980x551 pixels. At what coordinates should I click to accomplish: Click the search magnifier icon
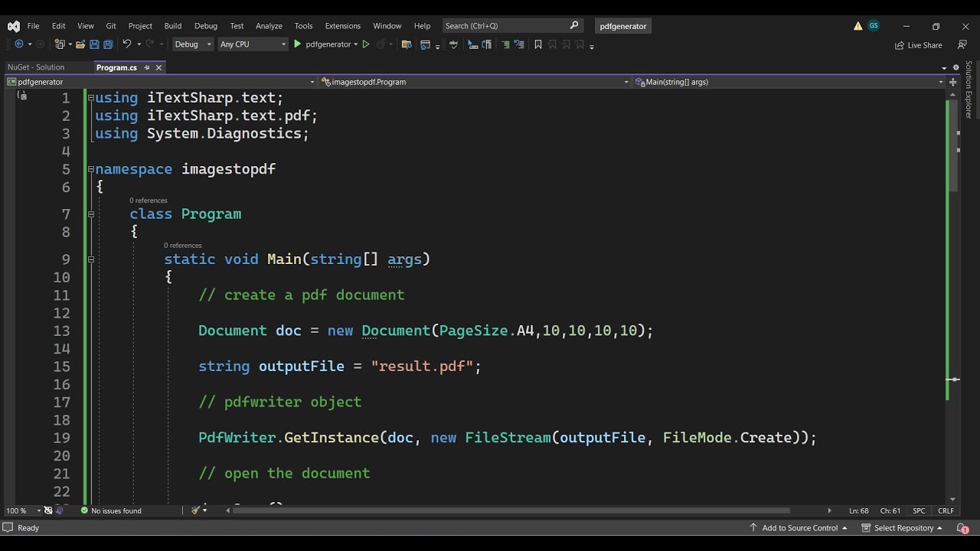[574, 25]
